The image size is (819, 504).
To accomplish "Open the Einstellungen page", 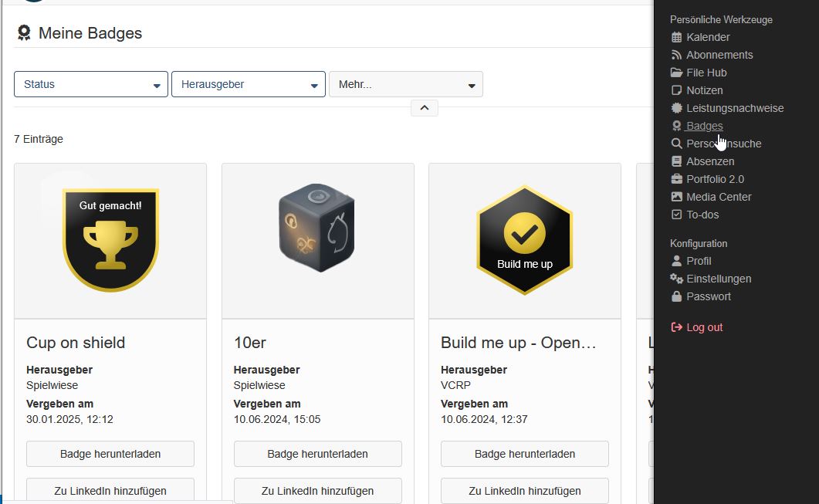I will point(718,279).
